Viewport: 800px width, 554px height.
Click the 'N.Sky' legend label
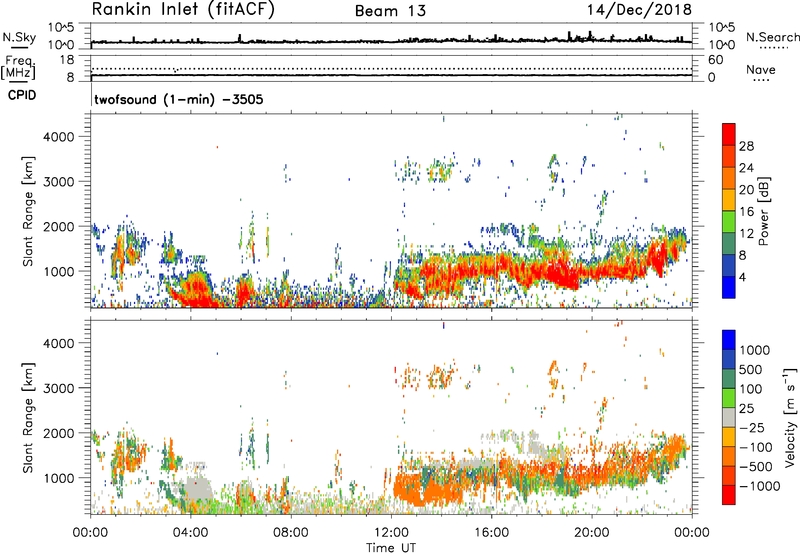(19, 37)
